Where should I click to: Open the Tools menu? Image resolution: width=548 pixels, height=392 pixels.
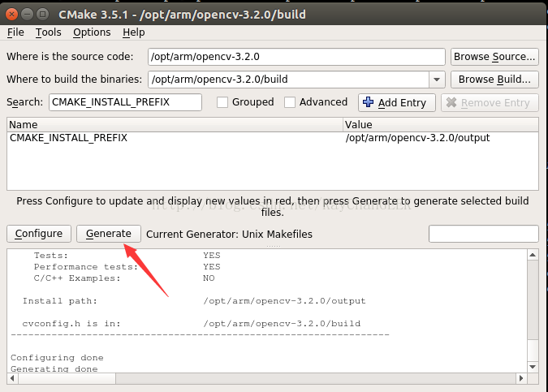48,32
